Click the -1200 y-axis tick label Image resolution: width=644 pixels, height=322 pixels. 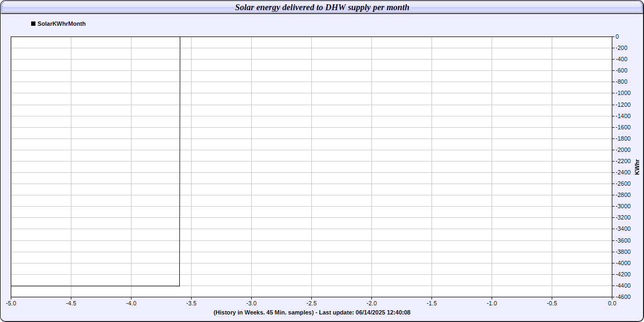click(x=623, y=105)
